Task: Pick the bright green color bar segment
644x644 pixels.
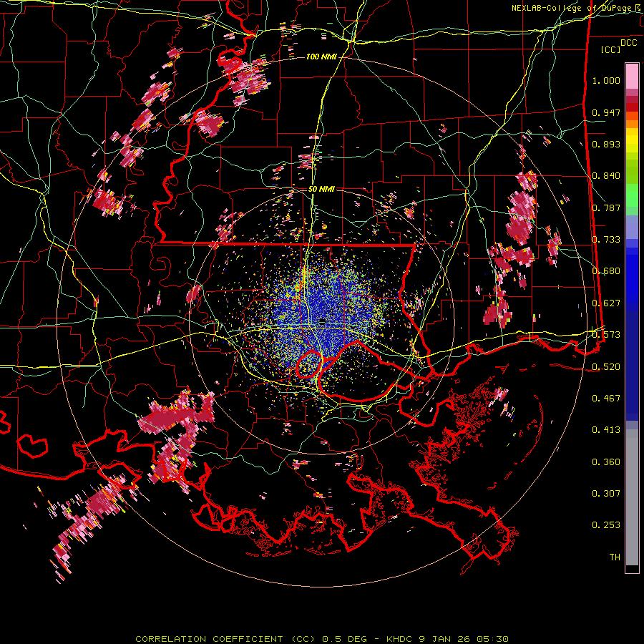Action: [632, 195]
